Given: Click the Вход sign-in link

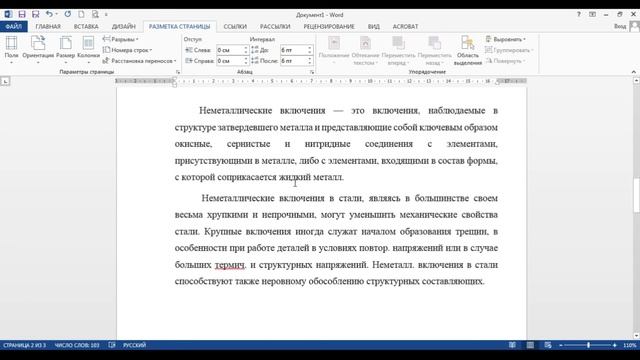Looking at the screenshot, I should pos(620,26).
